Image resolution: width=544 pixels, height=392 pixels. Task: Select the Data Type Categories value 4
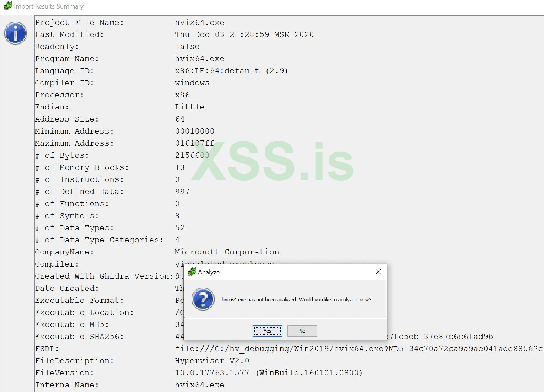click(177, 240)
